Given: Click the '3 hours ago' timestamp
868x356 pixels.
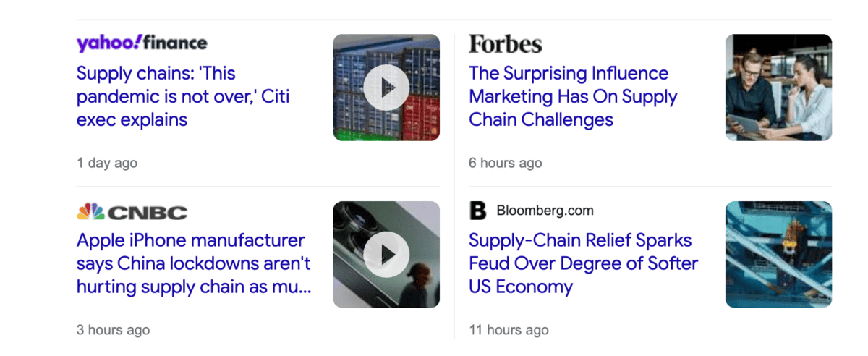Looking at the screenshot, I should (113, 330).
